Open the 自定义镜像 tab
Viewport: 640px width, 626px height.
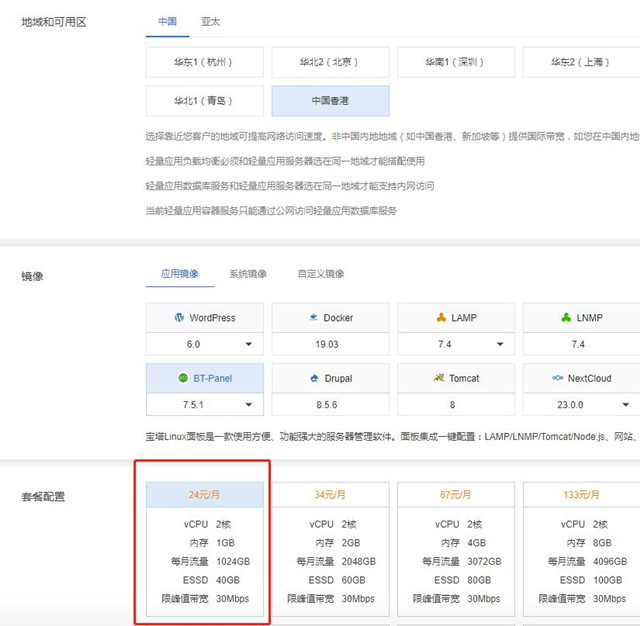pyautogui.click(x=321, y=274)
